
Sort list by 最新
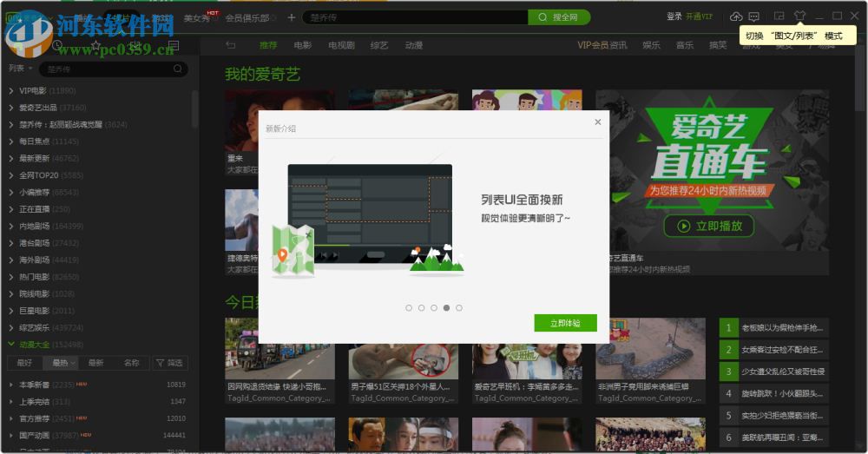pos(95,363)
